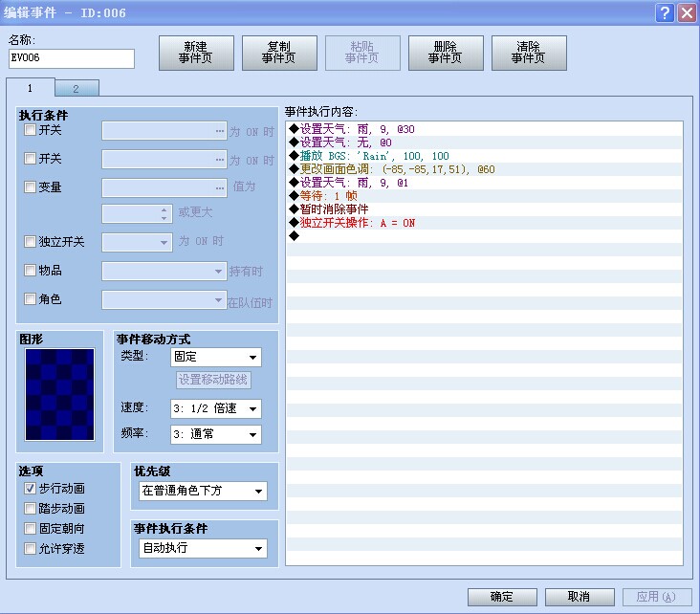Viewport: 700px width, 614px height.
Task: Select command 设置天气: 无, @0
Action: coord(485,143)
